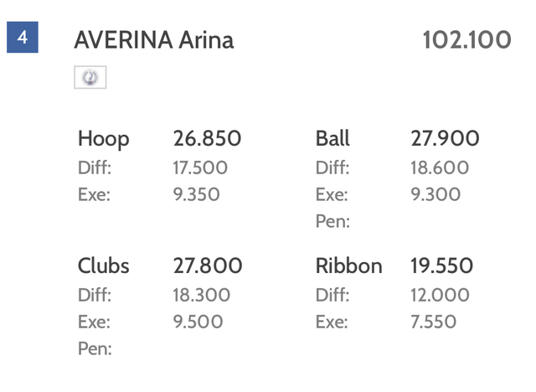Open AVERINA Arina athlete name
Screen dimensions: 536x392
tap(154, 40)
